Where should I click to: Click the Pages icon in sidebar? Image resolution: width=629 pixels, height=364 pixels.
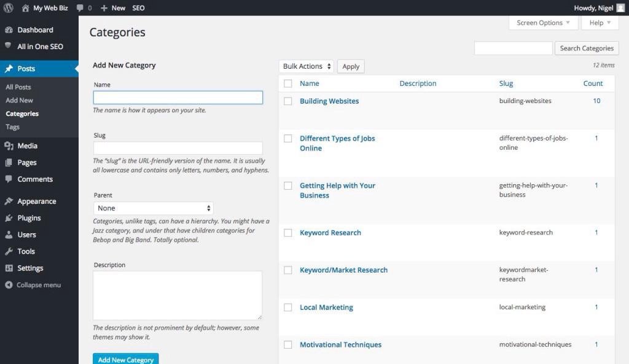click(x=9, y=162)
